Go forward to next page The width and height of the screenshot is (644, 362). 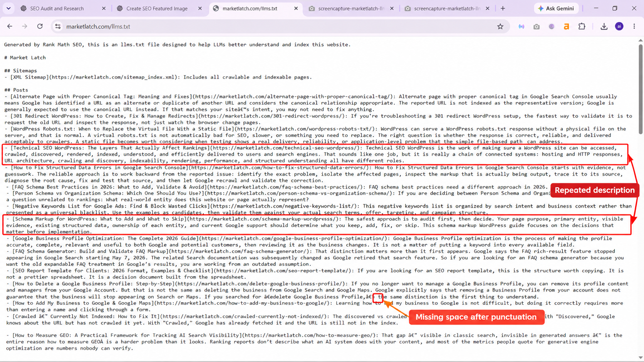pyautogui.click(x=25, y=27)
